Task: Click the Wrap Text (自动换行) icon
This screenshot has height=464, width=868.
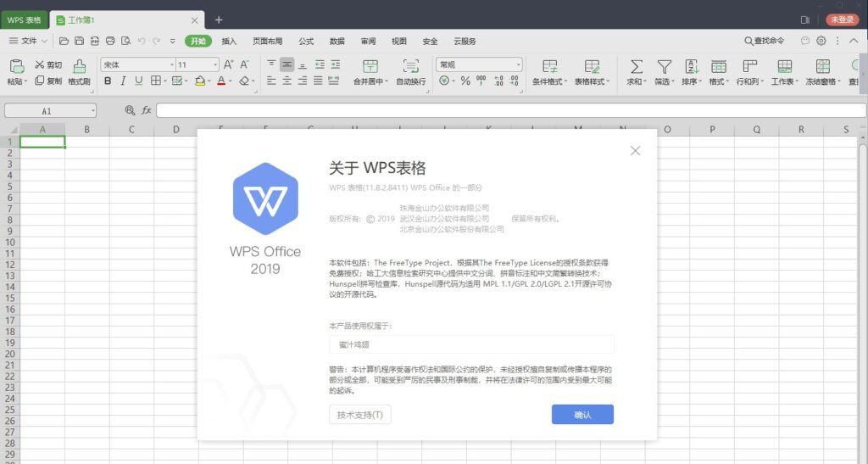Action: (411, 66)
